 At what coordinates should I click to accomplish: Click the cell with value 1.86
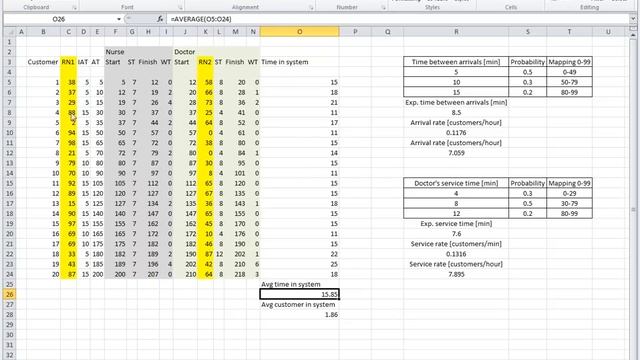[x=300, y=315]
